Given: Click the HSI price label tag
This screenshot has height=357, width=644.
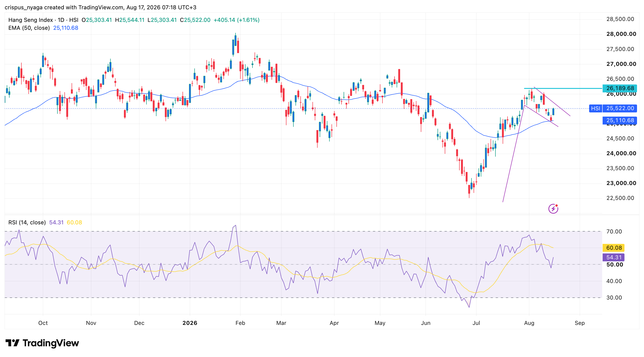Looking at the screenshot, I should point(595,108).
